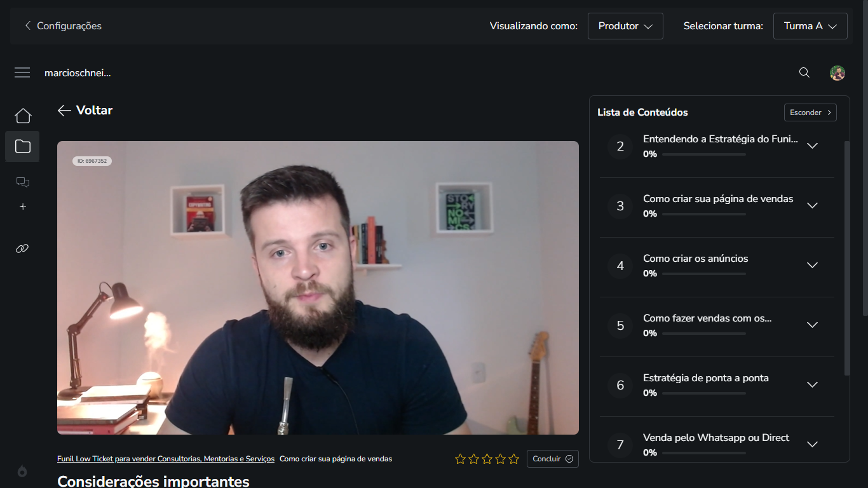Mark lesson complete with Concluir
The image size is (868, 488).
(552, 459)
